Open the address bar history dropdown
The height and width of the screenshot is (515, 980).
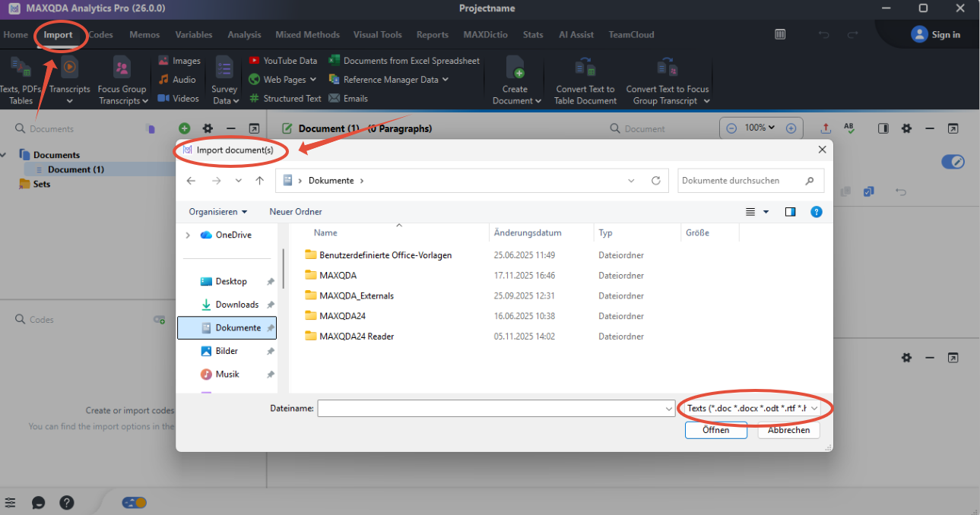[x=631, y=181]
